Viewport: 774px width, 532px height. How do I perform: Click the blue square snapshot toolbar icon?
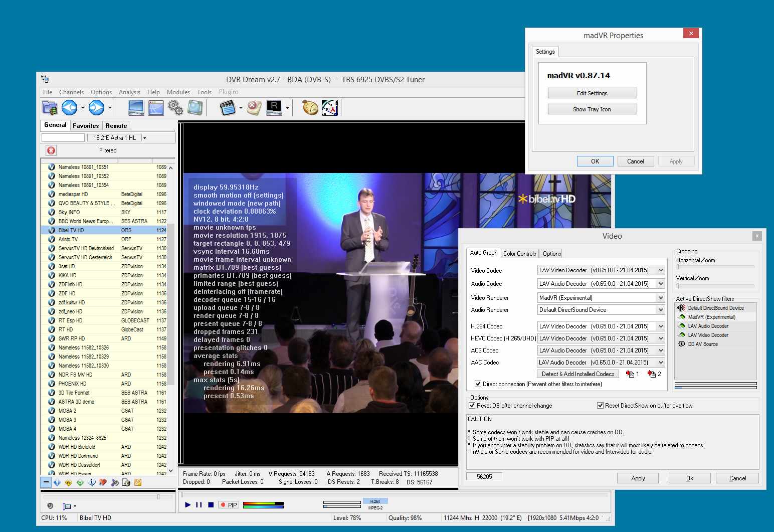pos(195,107)
